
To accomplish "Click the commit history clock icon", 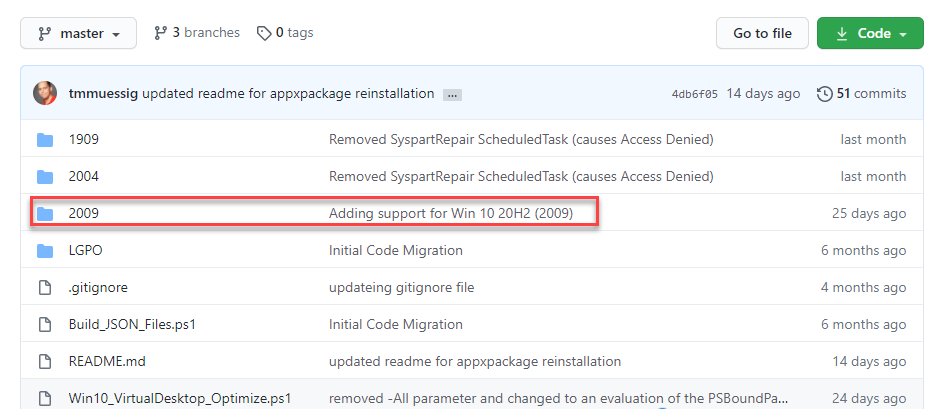I will (825, 93).
